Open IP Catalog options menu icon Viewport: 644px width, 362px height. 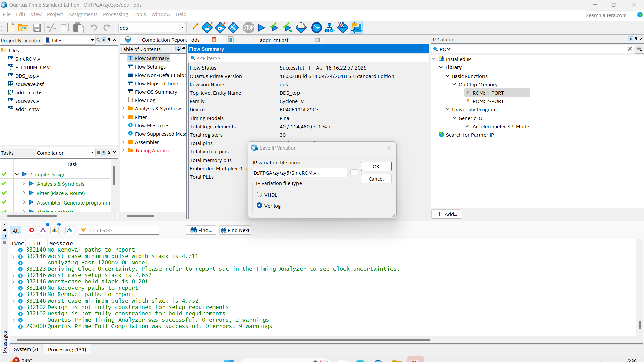click(x=640, y=49)
